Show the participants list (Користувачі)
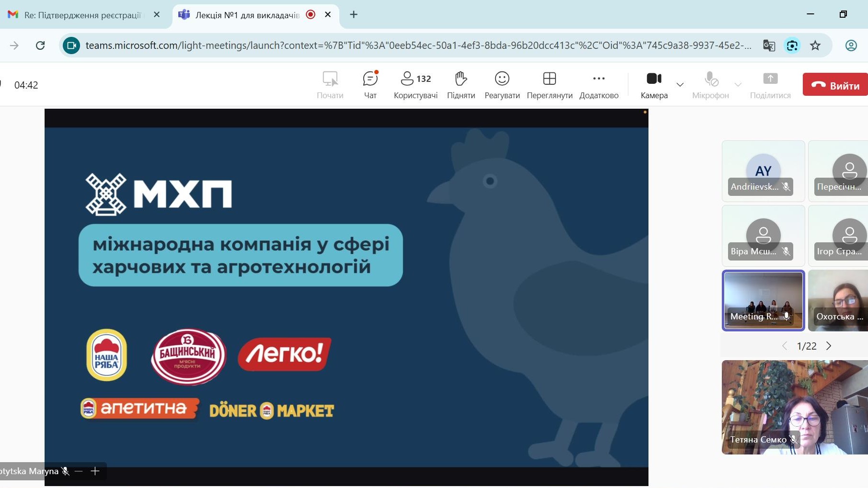The height and width of the screenshot is (488, 868). pyautogui.click(x=415, y=85)
